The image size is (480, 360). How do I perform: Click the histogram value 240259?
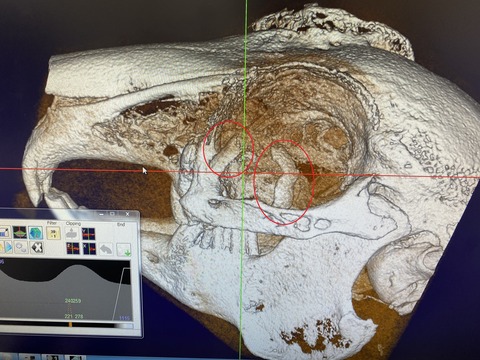[73, 301]
